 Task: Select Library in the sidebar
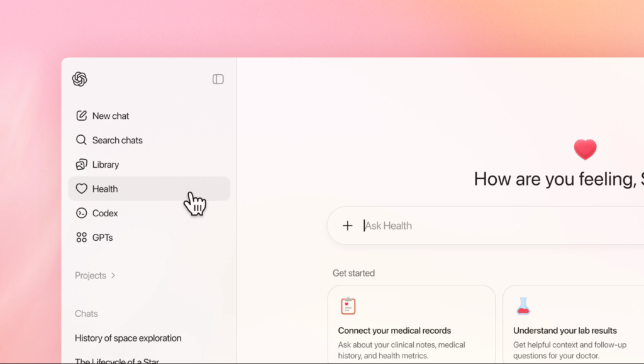(106, 165)
